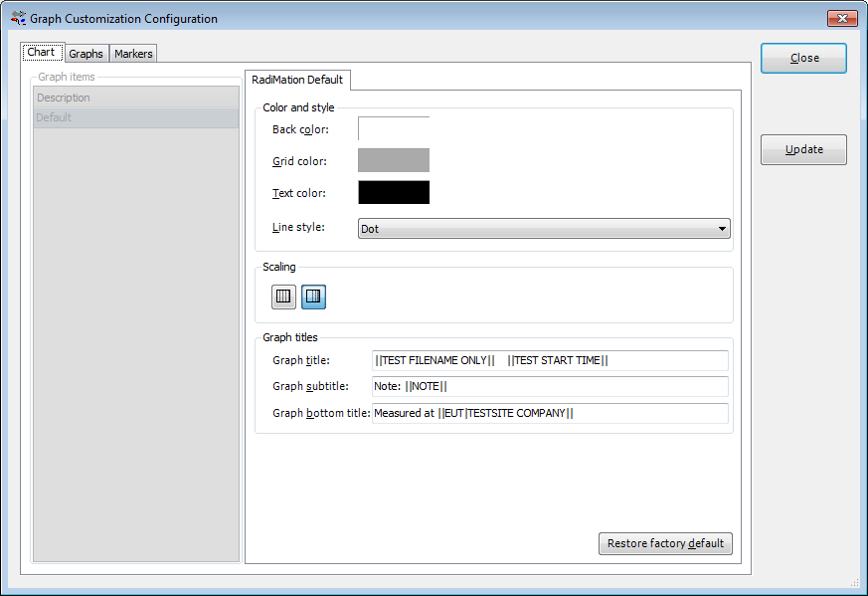Click the application icon in title bar

pos(18,18)
